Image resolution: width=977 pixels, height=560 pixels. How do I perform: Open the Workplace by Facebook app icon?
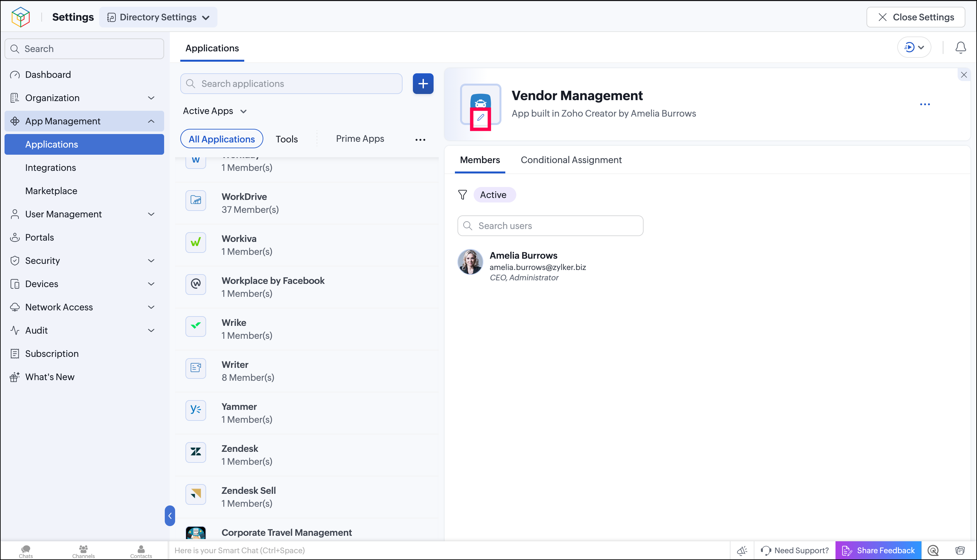(196, 284)
